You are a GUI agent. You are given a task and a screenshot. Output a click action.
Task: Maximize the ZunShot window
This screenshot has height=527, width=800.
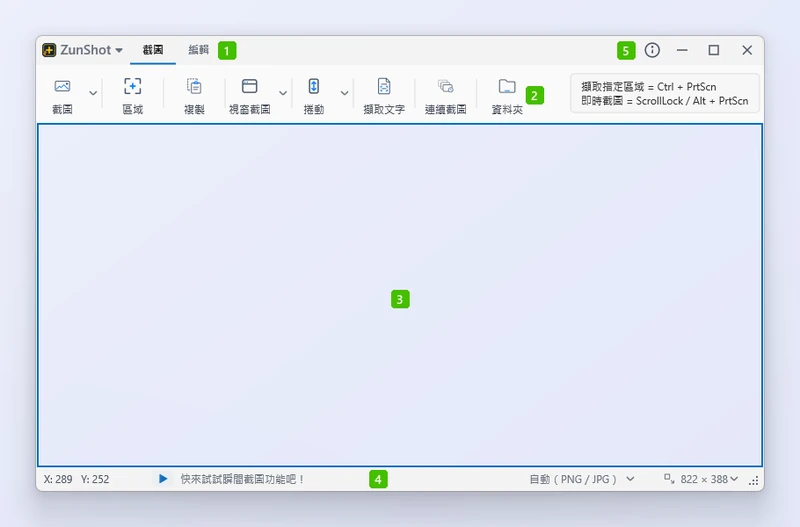pos(714,50)
